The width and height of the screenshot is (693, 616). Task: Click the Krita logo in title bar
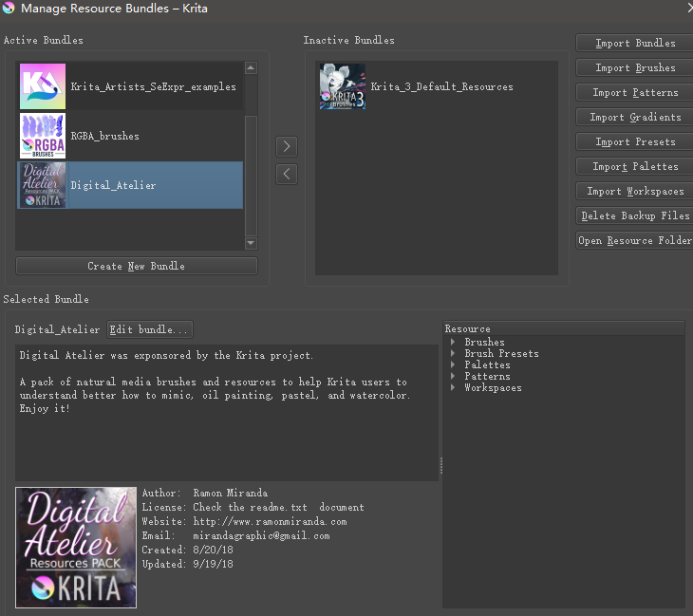tap(8, 8)
